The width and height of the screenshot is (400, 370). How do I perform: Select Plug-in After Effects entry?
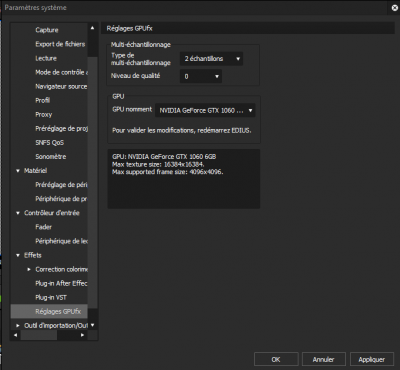[x=61, y=283]
